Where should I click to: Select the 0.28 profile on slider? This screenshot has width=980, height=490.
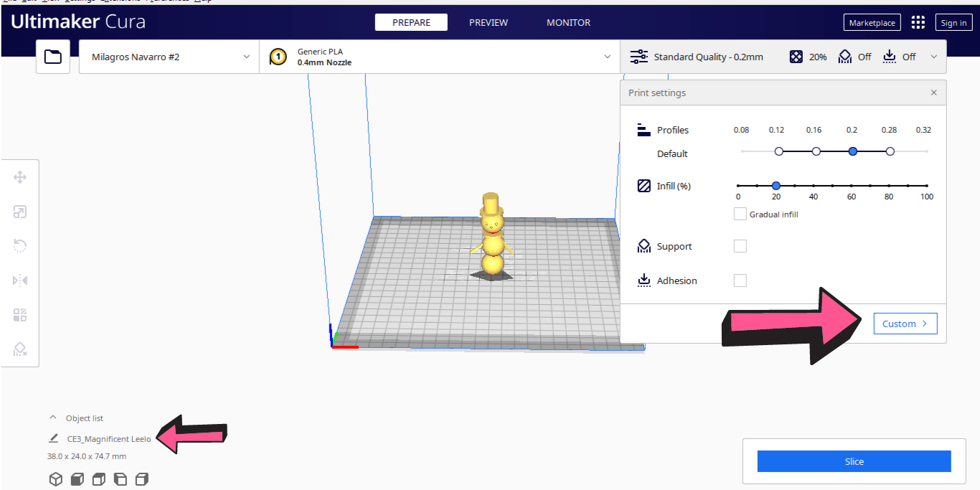(x=890, y=151)
